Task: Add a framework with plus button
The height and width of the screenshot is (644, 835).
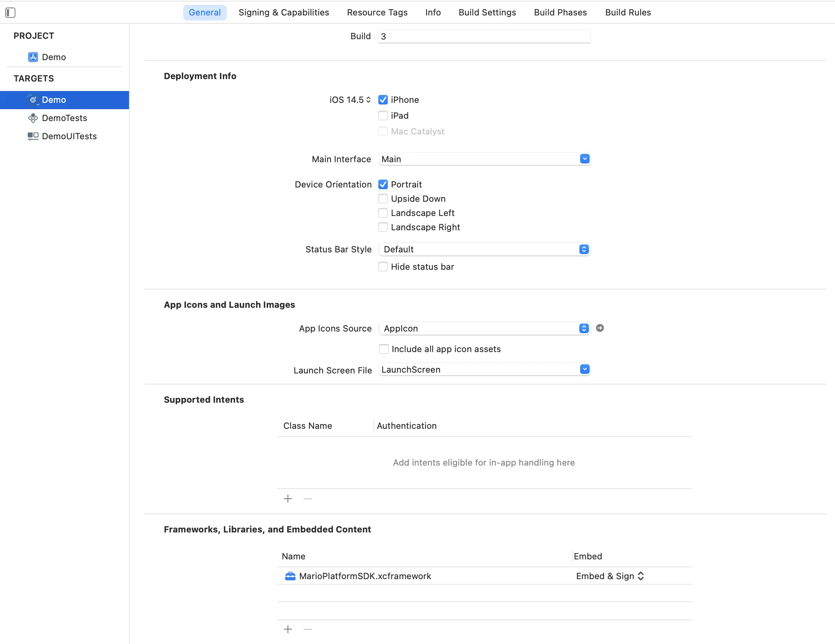Action: tap(288, 629)
